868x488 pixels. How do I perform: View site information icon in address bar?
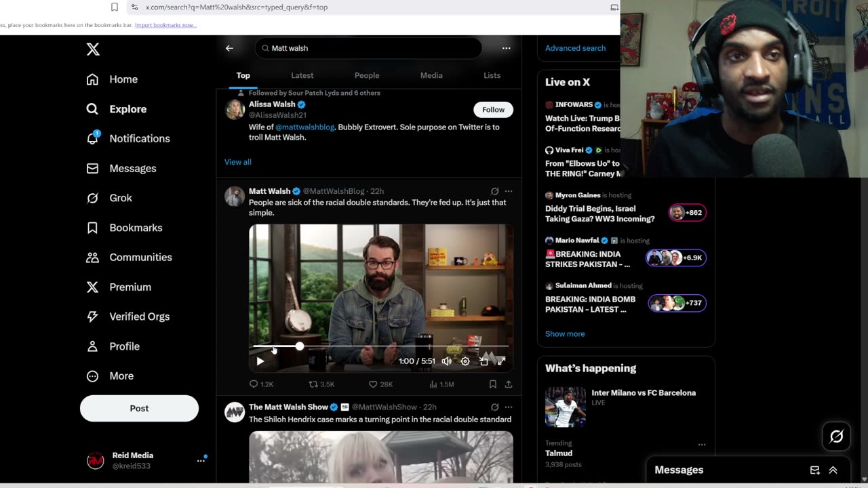pyautogui.click(x=134, y=7)
